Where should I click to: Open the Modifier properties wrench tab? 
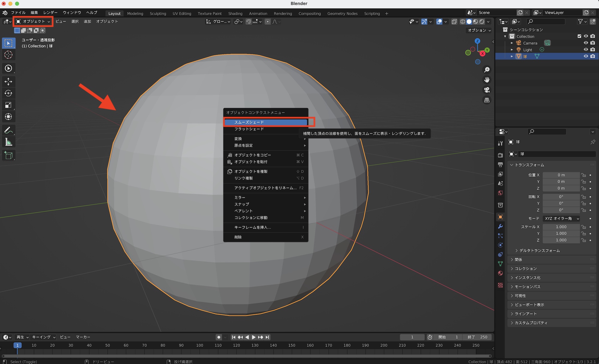coord(500,226)
